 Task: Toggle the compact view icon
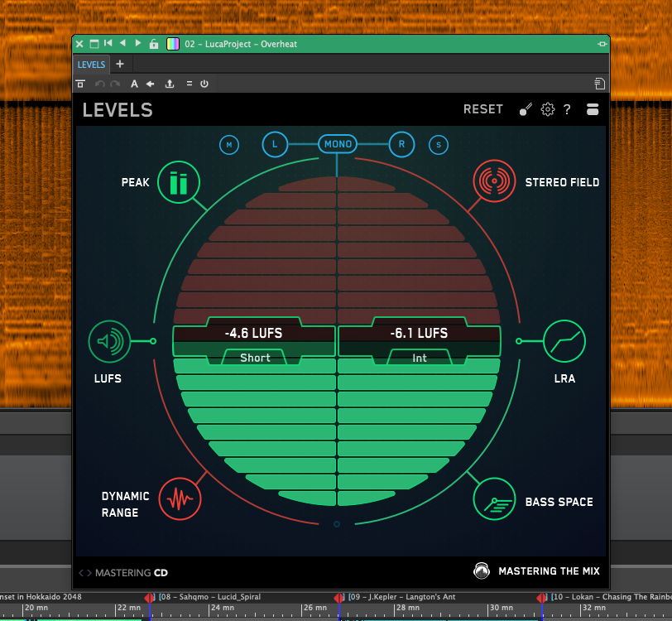(x=593, y=109)
